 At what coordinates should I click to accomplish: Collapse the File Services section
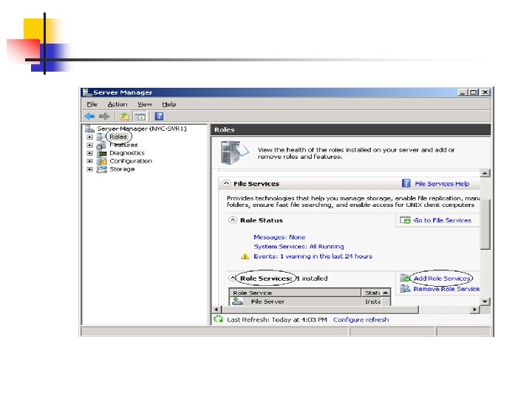point(226,183)
